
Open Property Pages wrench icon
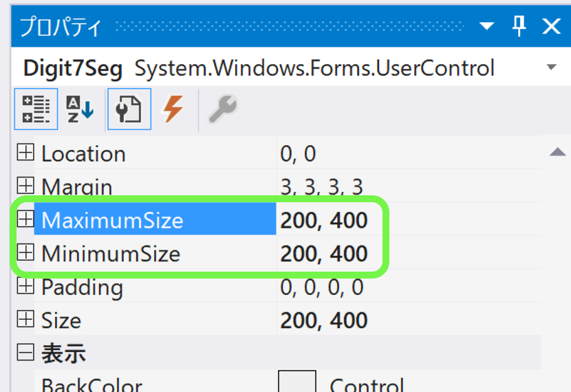point(223,109)
